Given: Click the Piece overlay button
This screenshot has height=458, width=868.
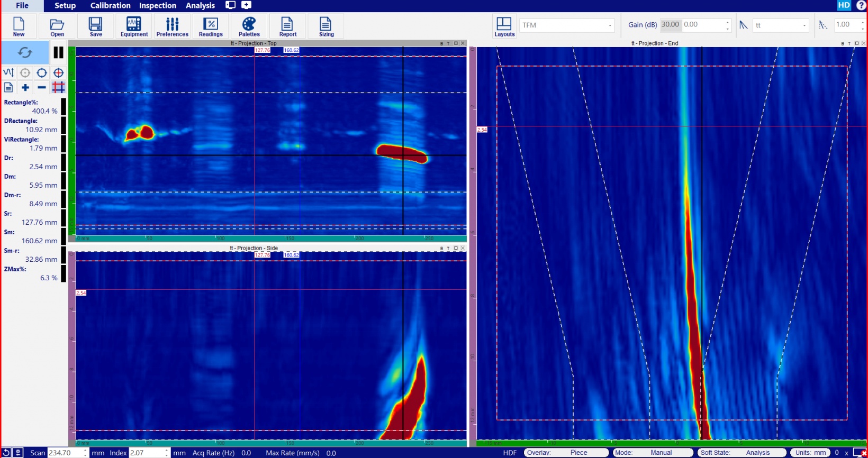Looking at the screenshot, I should pos(578,453).
